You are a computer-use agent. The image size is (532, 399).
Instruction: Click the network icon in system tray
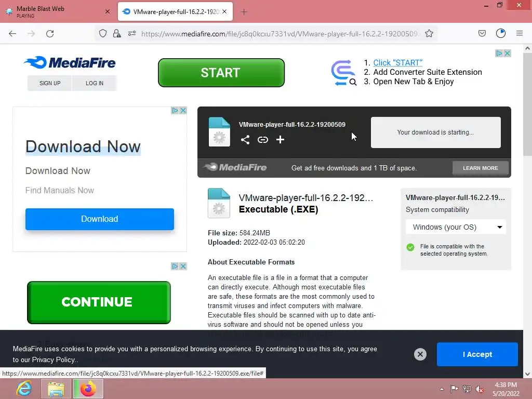point(467,389)
